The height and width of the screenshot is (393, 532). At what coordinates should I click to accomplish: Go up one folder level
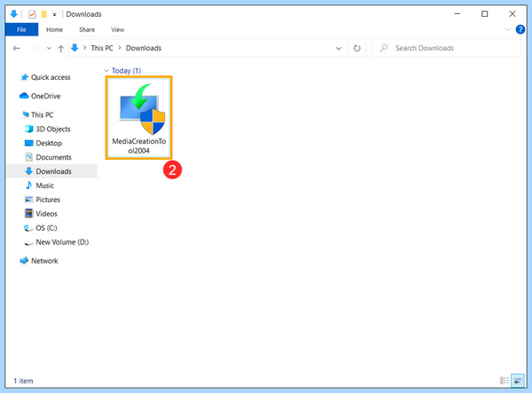pyautogui.click(x=60, y=49)
